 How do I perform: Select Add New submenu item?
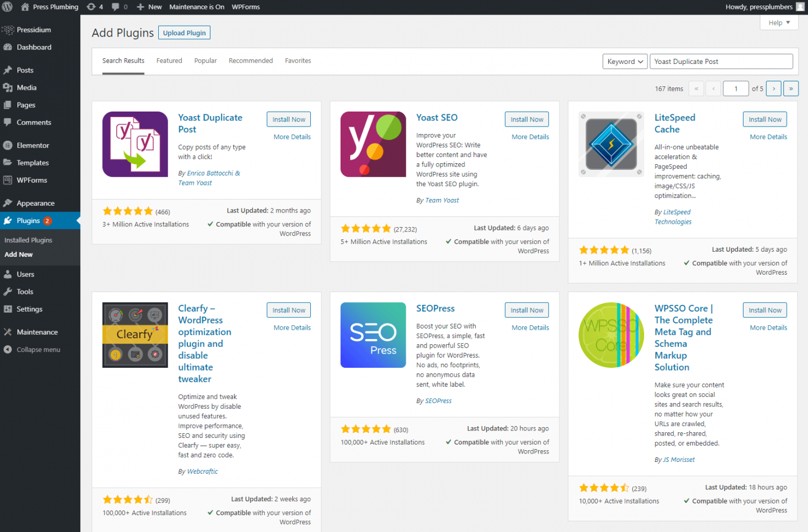tap(19, 255)
